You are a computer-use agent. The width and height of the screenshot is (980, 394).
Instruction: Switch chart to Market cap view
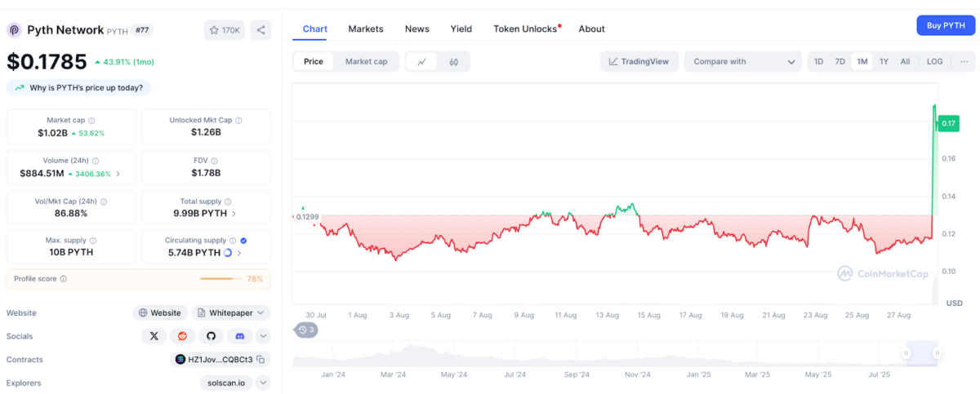point(366,61)
